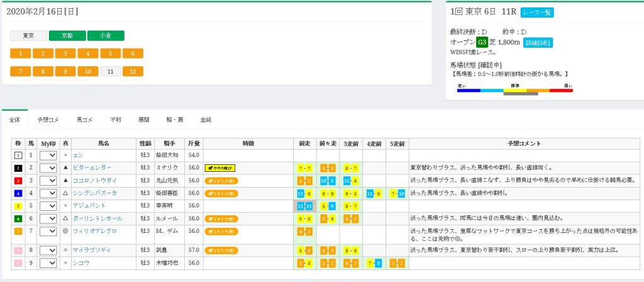Go to race number 12
644x282 pixels.
[x=133, y=71]
